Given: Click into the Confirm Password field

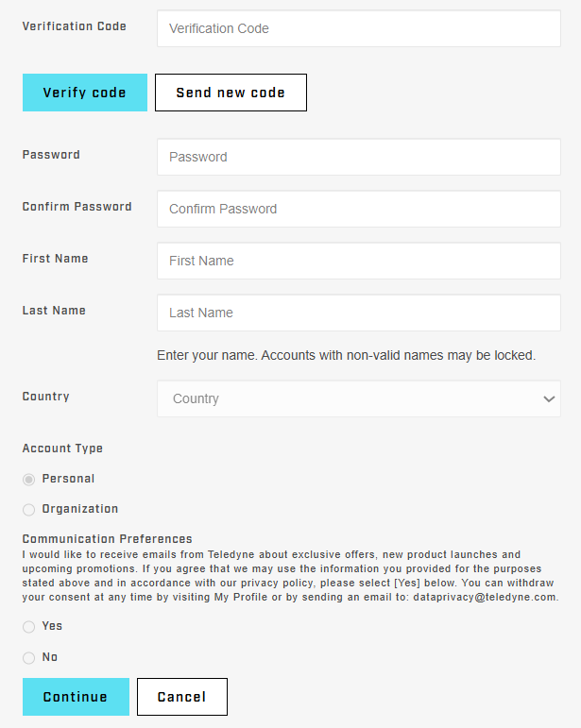Looking at the screenshot, I should point(358,209).
